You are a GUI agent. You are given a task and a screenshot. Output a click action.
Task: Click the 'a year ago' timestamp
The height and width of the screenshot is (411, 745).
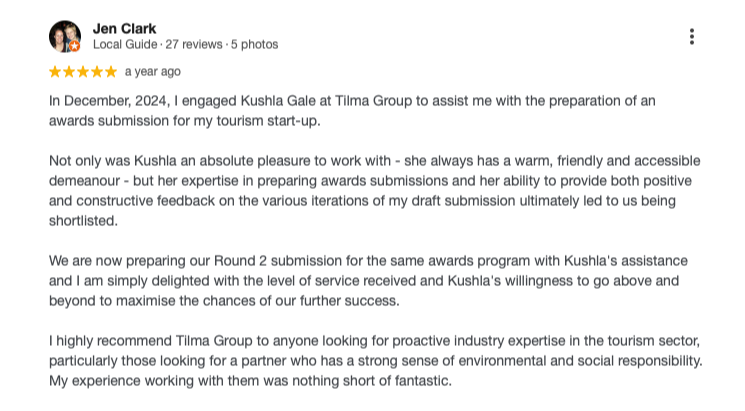[x=153, y=72]
